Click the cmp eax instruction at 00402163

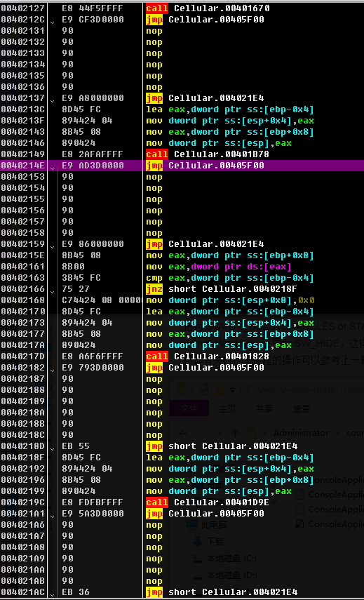tap(230, 278)
